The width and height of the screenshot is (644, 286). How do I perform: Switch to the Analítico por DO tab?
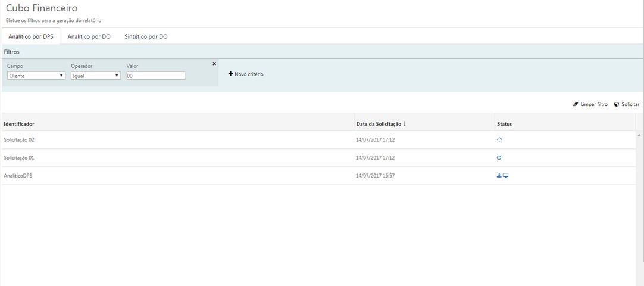click(x=89, y=36)
